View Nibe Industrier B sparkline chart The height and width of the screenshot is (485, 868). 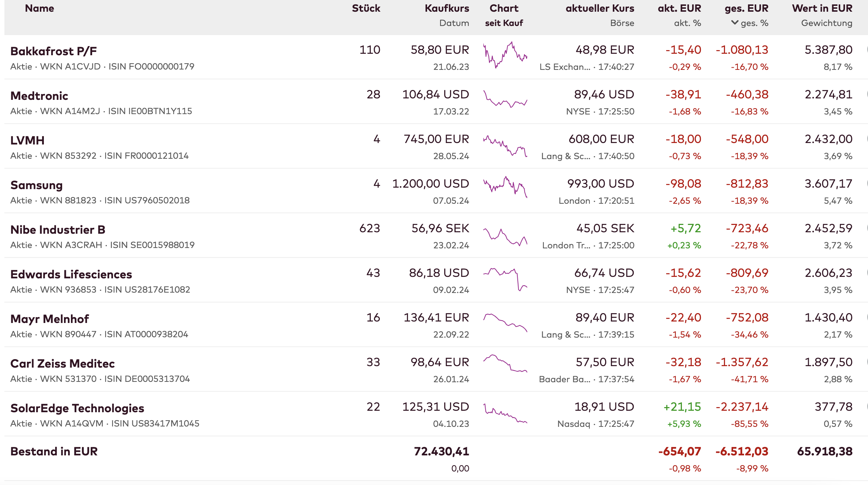point(505,237)
